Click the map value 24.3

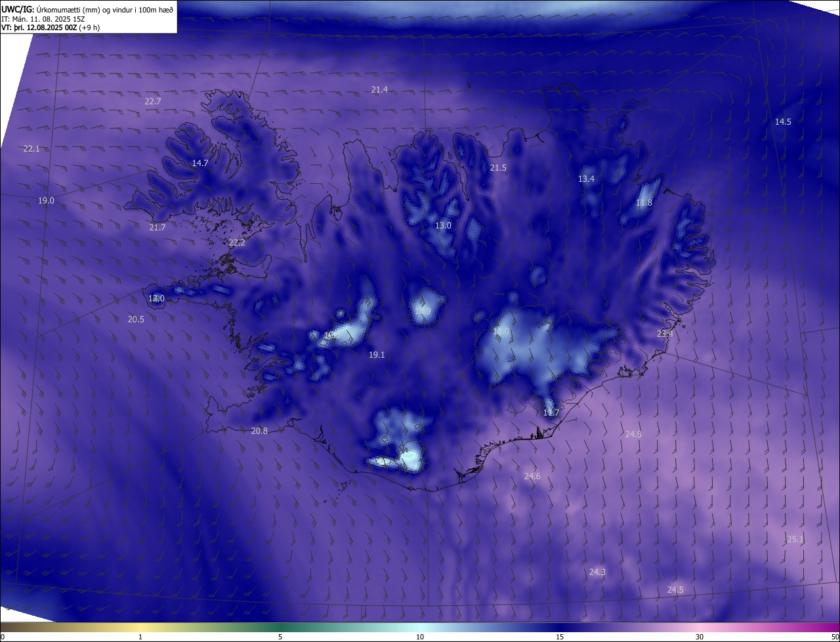pyautogui.click(x=597, y=572)
